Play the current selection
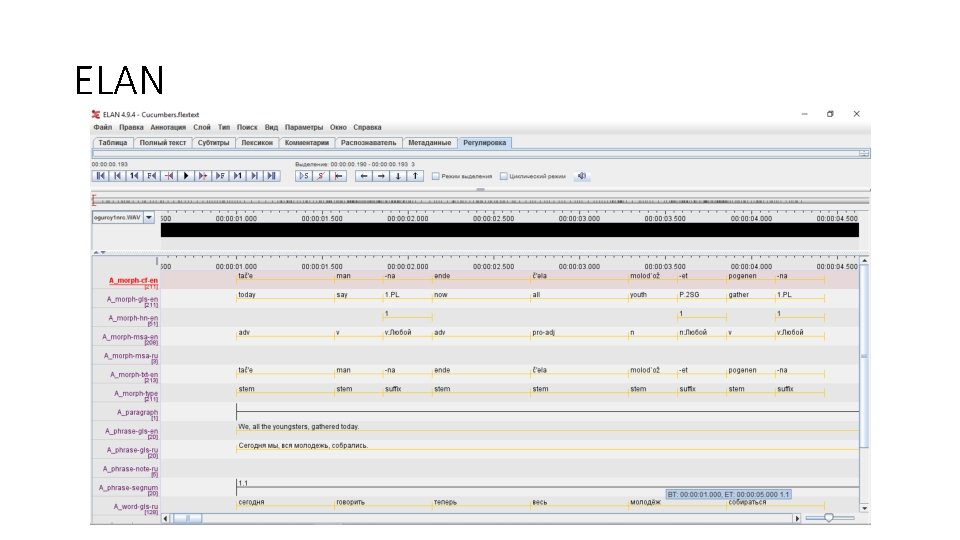Screen dimensions: 960x540 [303, 176]
